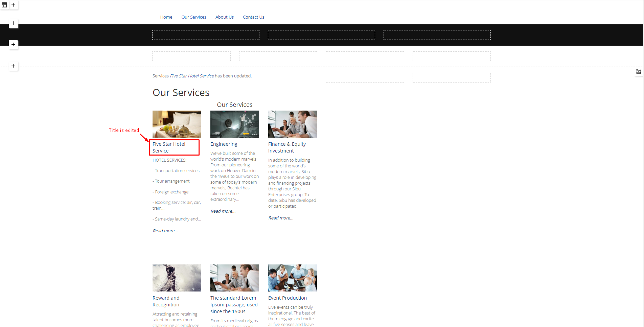Open Reward and Recognition thumbnail image
The height and width of the screenshot is (327, 644).
(177, 278)
